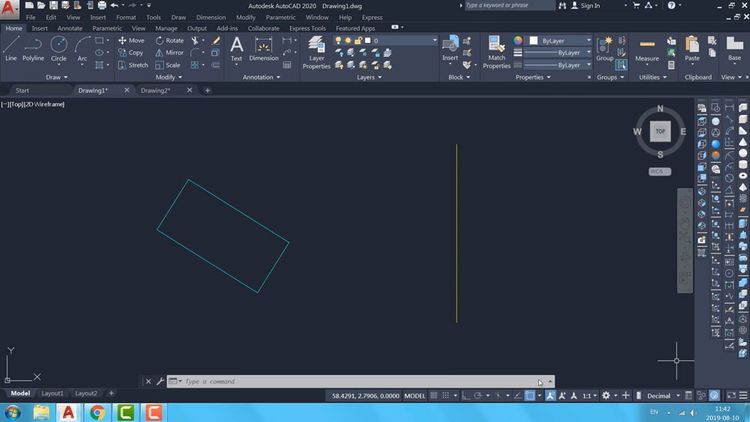This screenshot has width=750, height=422.
Task: Click the Circle tool icon
Action: click(59, 48)
